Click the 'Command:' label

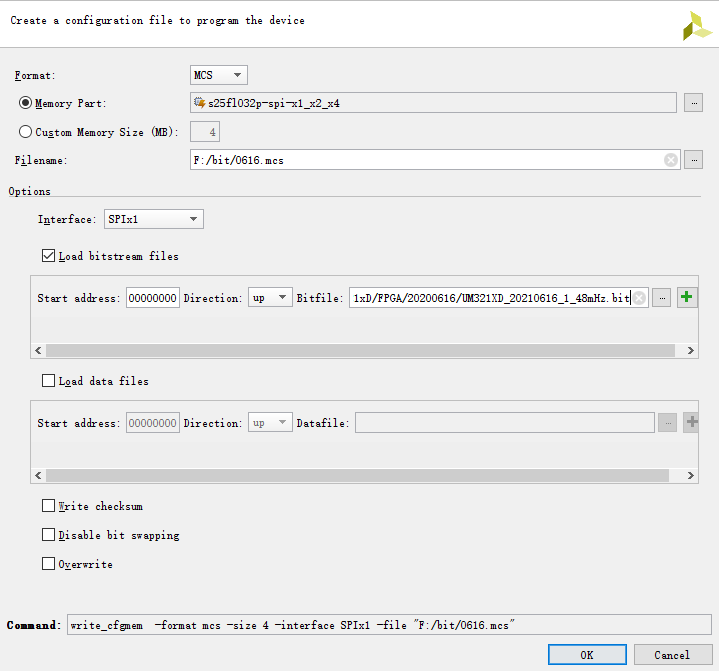click(x=33, y=625)
